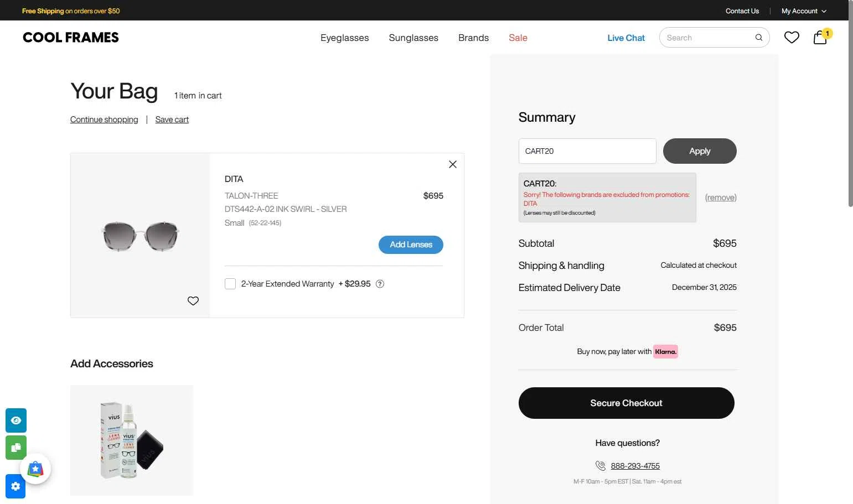Click the green copy widget icon
853x504 pixels.
point(16,448)
